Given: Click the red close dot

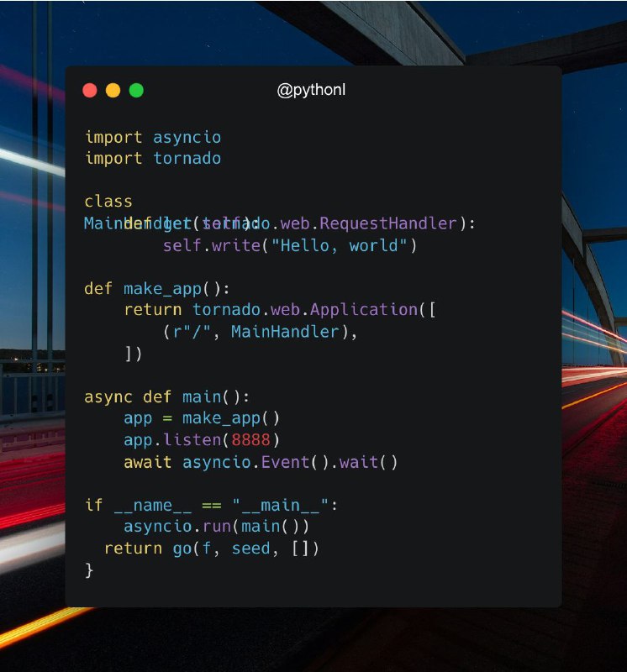Looking at the screenshot, I should coord(90,91).
